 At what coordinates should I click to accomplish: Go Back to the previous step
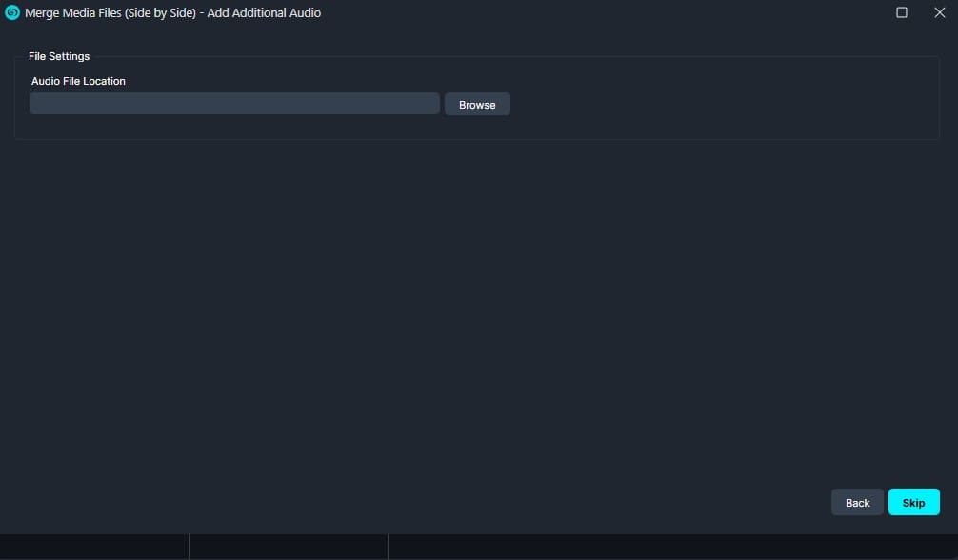point(857,502)
